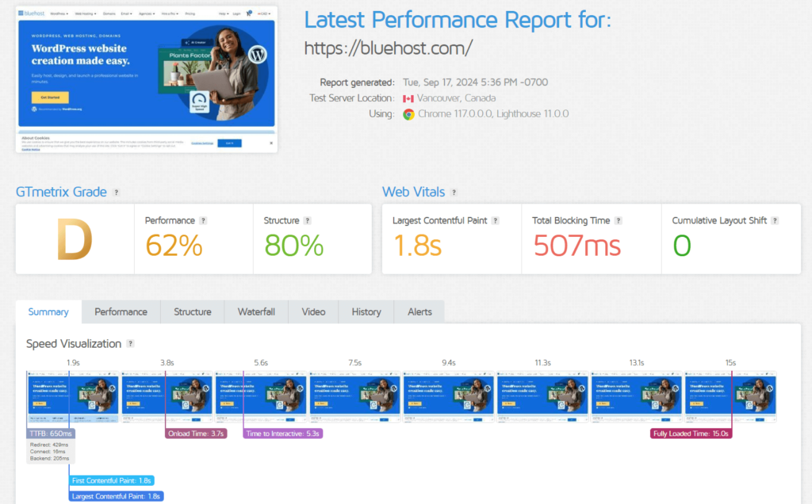Open Total Blocking Time help icon

pyautogui.click(x=619, y=220)
